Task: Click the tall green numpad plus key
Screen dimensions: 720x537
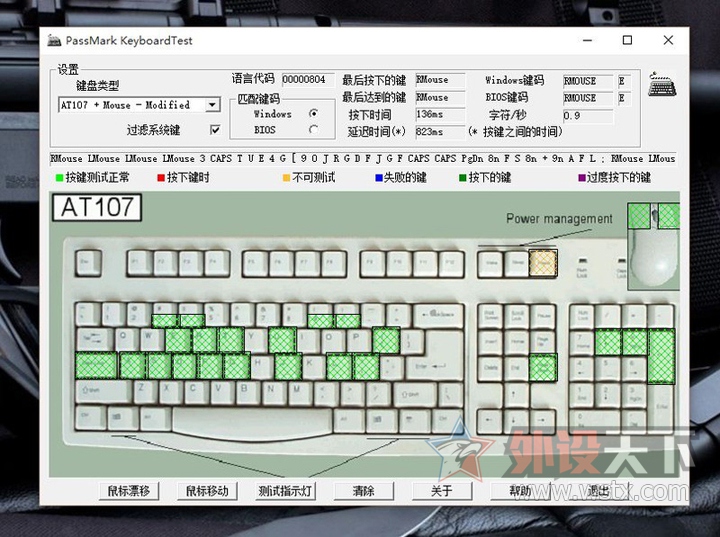Action: [x=662, y=355]
